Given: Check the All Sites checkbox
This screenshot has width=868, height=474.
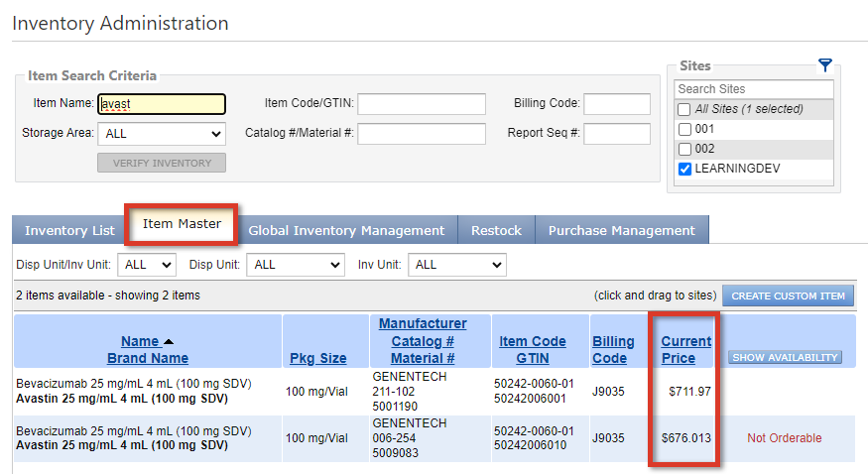Looking at the screenshot, I should click(x=683, y=109).
